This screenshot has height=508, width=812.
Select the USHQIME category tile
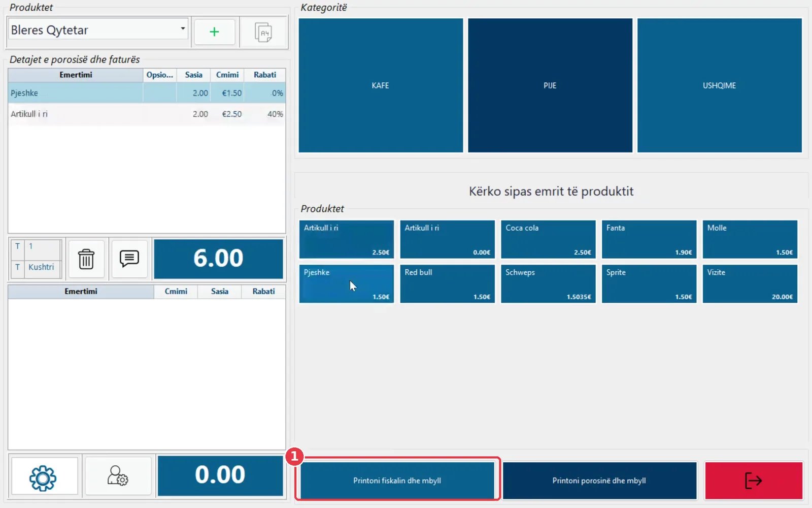pos(720,85)
